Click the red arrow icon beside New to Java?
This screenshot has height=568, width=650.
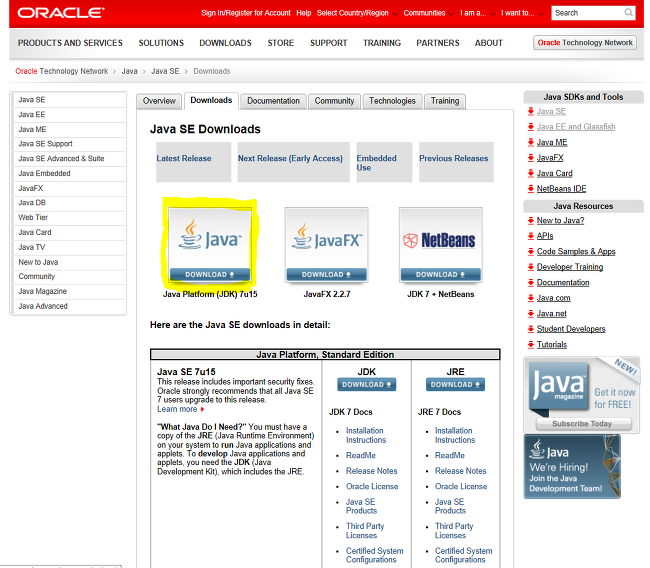coord(531,221)
